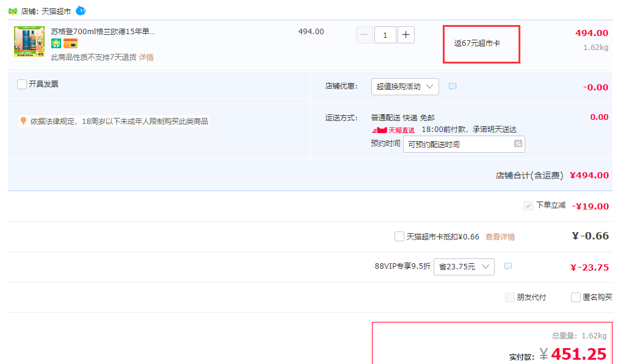The image size is (626, 364).
Task: Click the ¥-23.75 VIP discount amount
Action: 590,268
